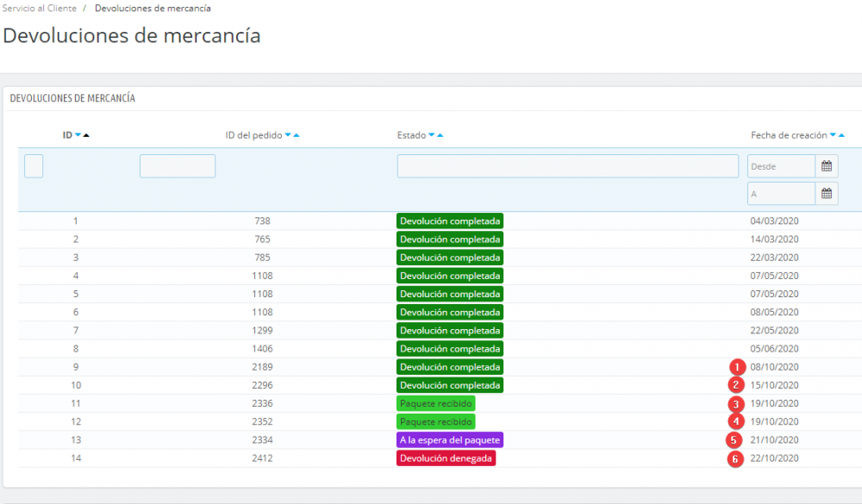
Task: Click the 'ID del pedido' filter field
Action: coord(178,166)
